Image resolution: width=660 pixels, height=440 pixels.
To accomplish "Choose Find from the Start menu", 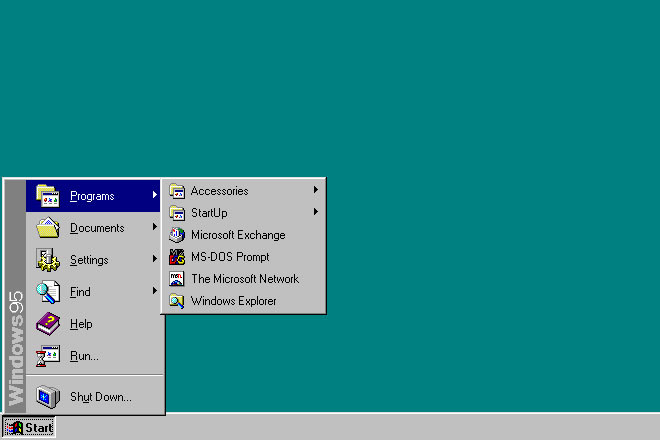I will [x=93, y=292].
